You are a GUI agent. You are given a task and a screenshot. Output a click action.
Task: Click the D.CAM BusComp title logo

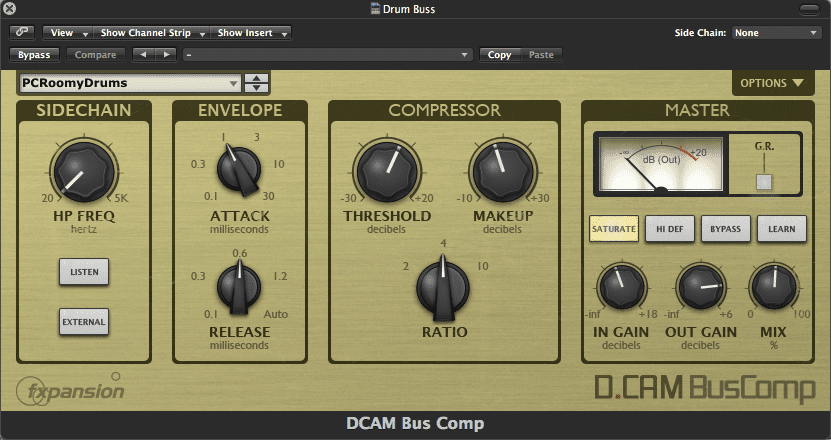pyautogui.click(x=704, y=388)
